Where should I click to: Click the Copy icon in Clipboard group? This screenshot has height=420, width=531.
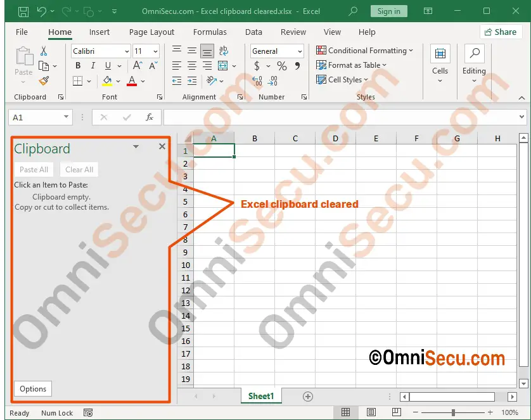[44, 66]
